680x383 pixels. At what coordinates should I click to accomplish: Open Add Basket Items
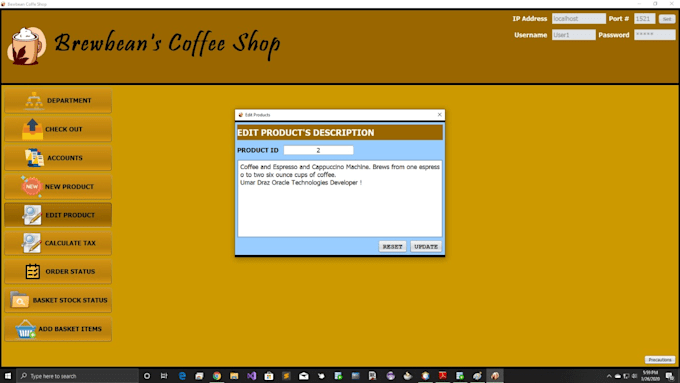coord(58,329)
